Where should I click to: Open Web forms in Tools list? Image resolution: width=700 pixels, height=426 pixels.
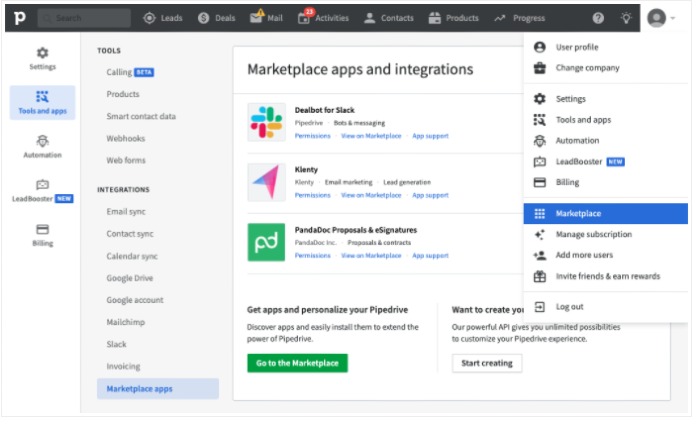pos(126,160)
